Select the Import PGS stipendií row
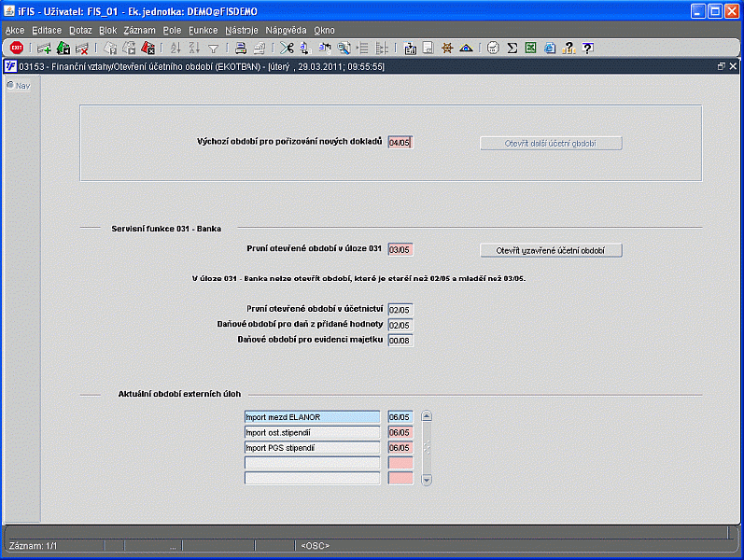This screenshot has height=560, width=744. 312,447
